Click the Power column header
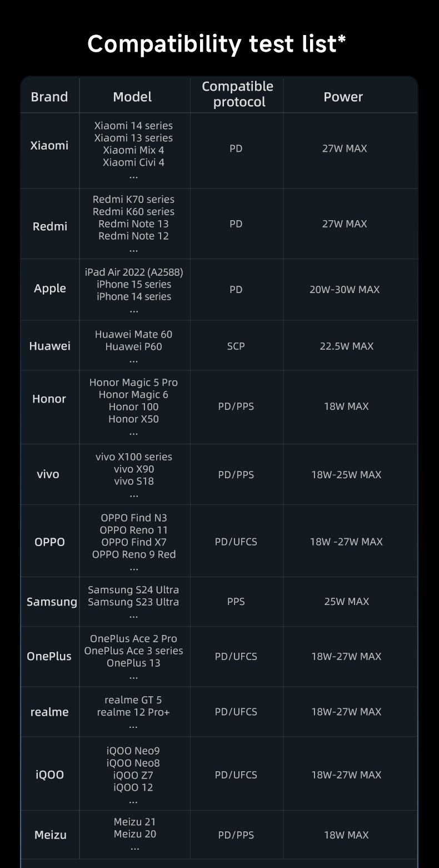The height and width of the screenshot is (868, 439). point(343,97)
